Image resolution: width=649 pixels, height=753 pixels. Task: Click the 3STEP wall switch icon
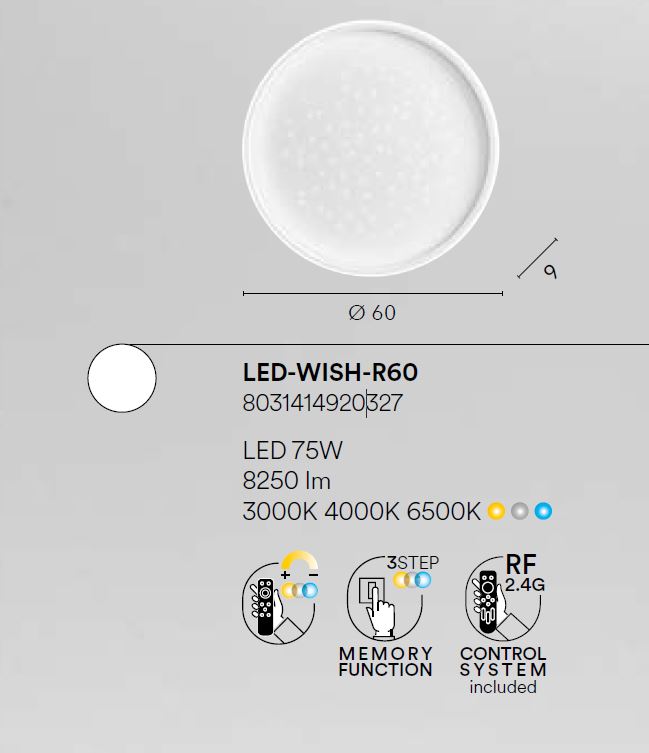coord(393,598)
